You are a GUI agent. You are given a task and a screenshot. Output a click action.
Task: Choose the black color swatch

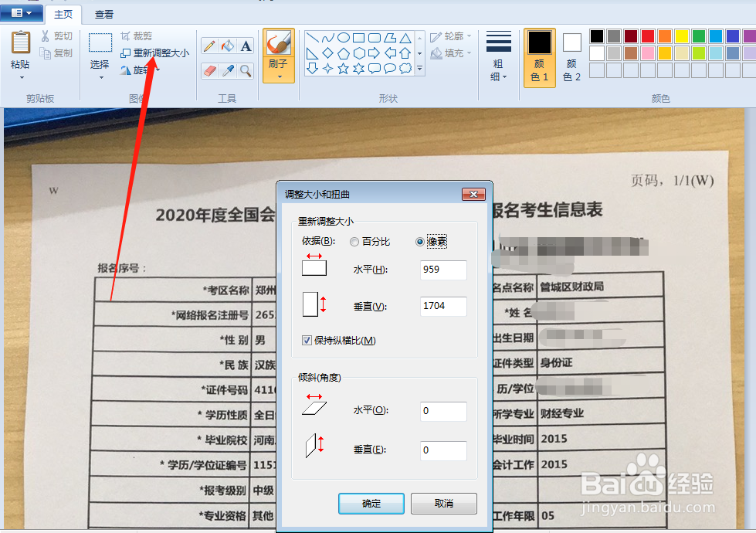[597, 36]
